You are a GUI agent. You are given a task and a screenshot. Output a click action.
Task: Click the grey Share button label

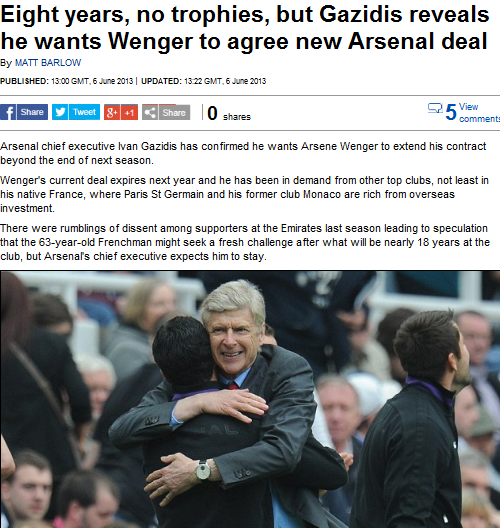174,112
